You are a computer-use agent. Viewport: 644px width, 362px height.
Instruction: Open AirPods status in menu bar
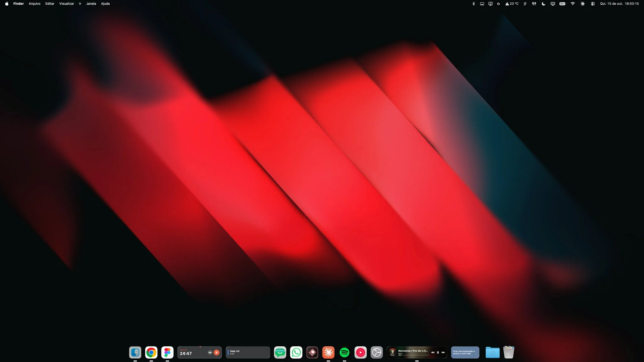(534, 4)
